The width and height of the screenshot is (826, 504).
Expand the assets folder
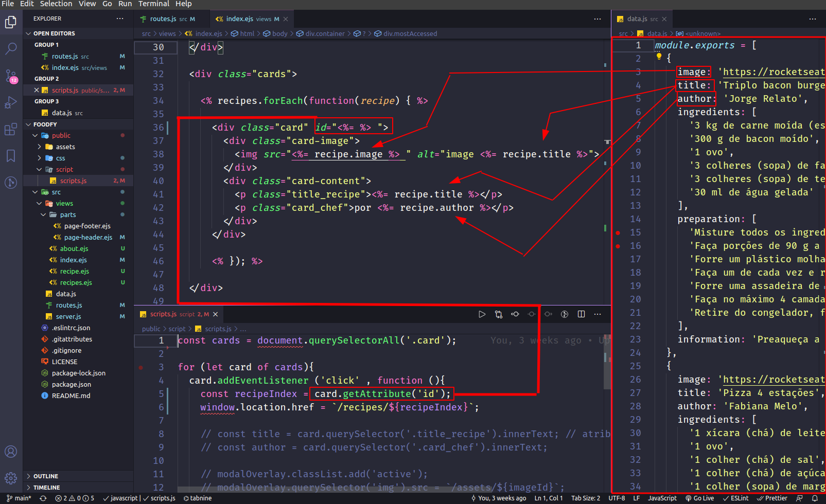[65, 147]
